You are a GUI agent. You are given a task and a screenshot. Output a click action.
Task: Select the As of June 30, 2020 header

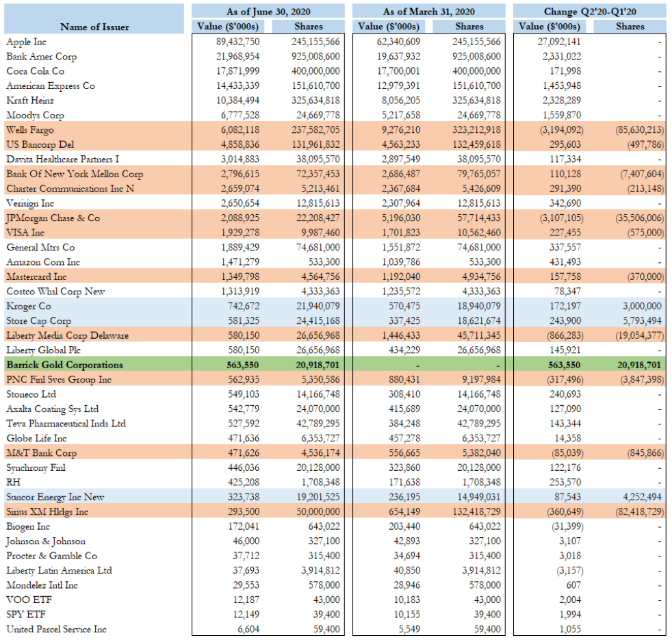click(268, 12)
